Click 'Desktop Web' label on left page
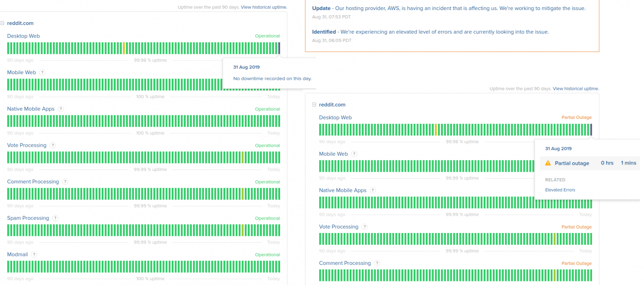 (23, 36)
